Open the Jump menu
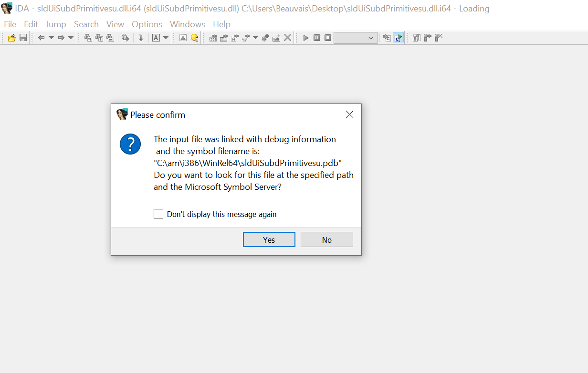588x373 pixels. [x=56, y=24]
